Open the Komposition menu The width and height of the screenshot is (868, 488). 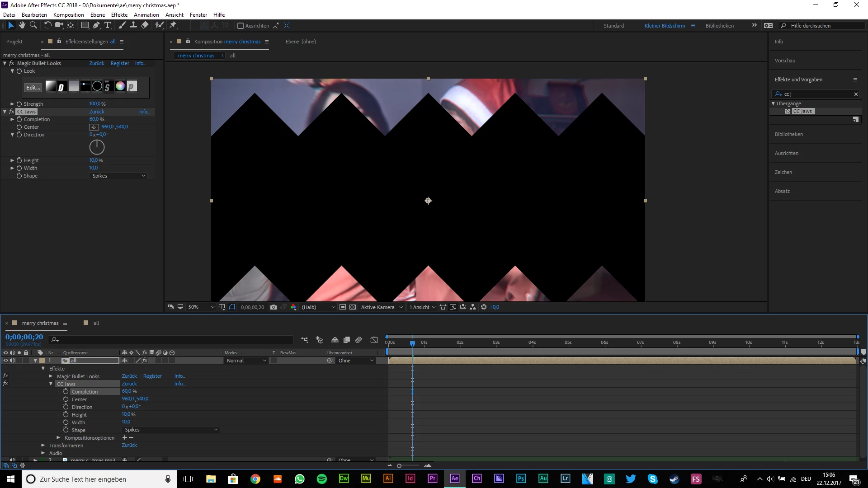(x=68, y=15)
